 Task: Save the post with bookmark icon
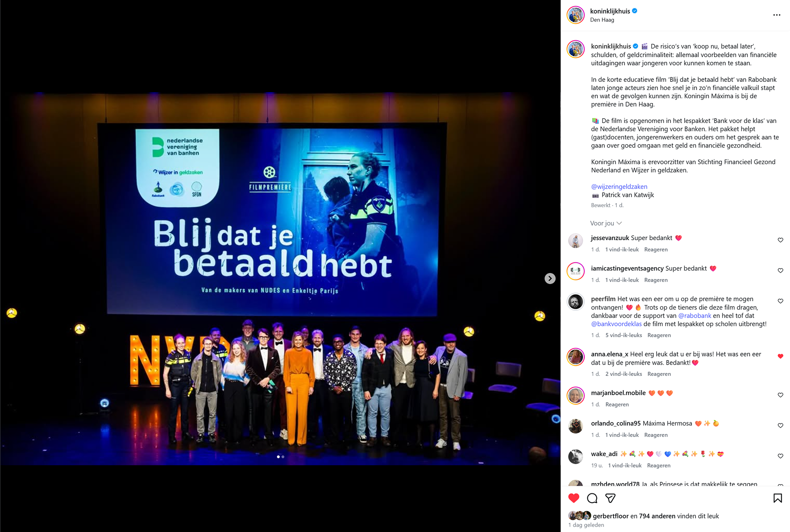click(x=778, y=498)
